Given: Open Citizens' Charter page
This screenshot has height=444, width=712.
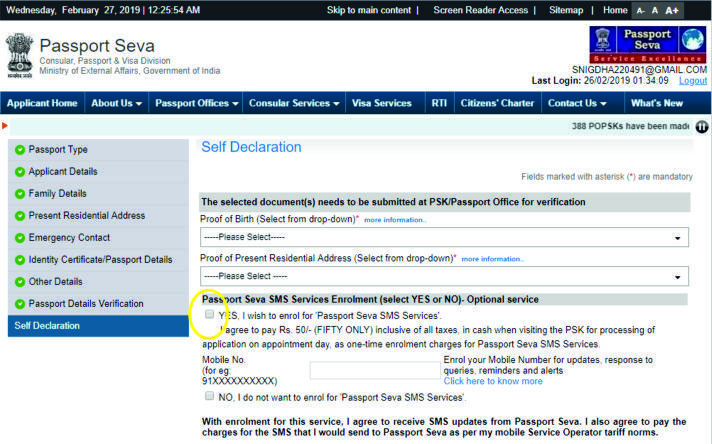Looking at the screenshot, I should (x=497, y=103).
